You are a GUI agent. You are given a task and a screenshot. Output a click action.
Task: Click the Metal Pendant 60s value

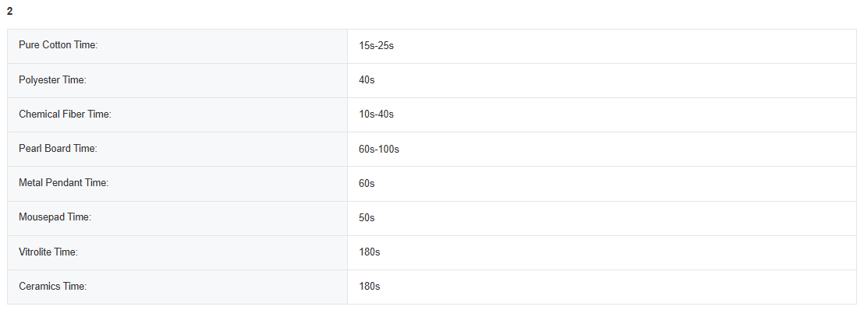[367, 183]
